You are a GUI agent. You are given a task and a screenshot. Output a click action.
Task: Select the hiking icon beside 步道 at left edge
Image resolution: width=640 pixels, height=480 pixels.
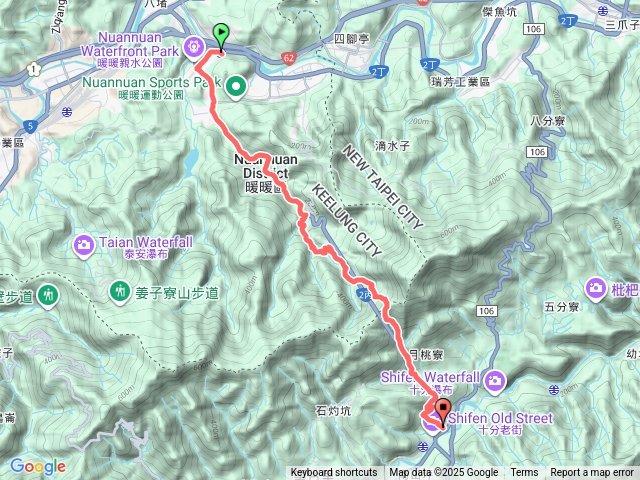pyautogui.click(x=48, y=296)
